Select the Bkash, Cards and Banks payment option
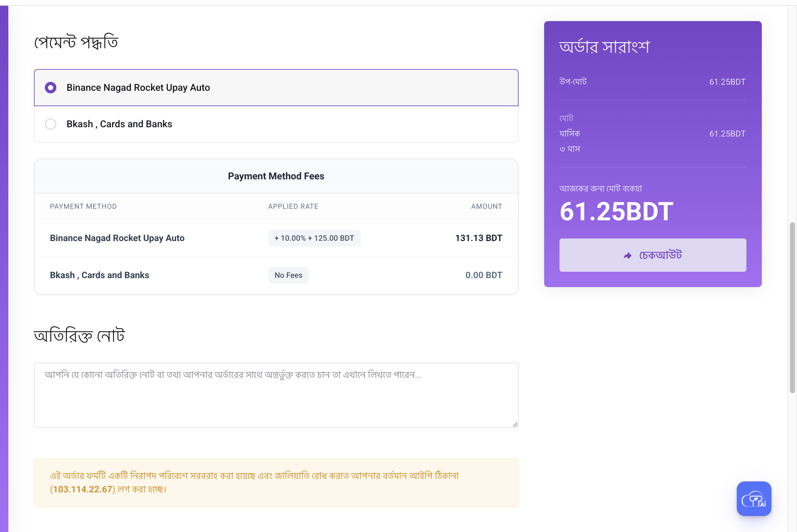The width and height of the screenshot is (797, 532). (x=119, y=124)
